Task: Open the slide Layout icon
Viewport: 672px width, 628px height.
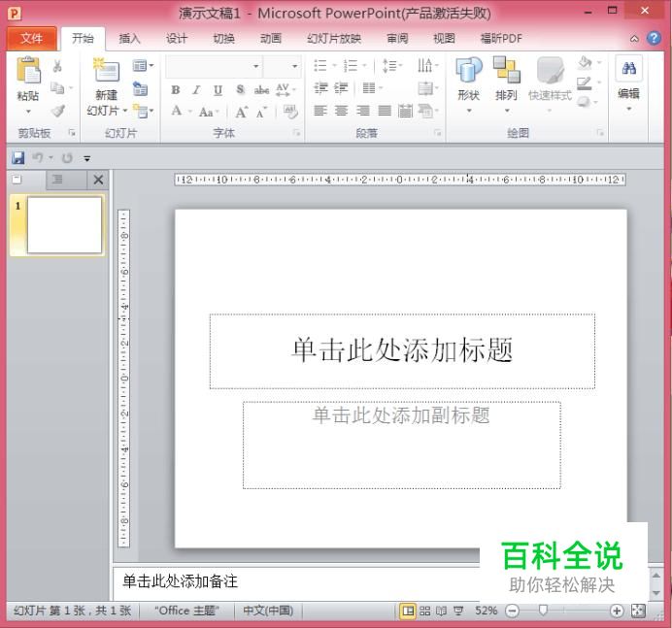Action: (x=140, y=66)
